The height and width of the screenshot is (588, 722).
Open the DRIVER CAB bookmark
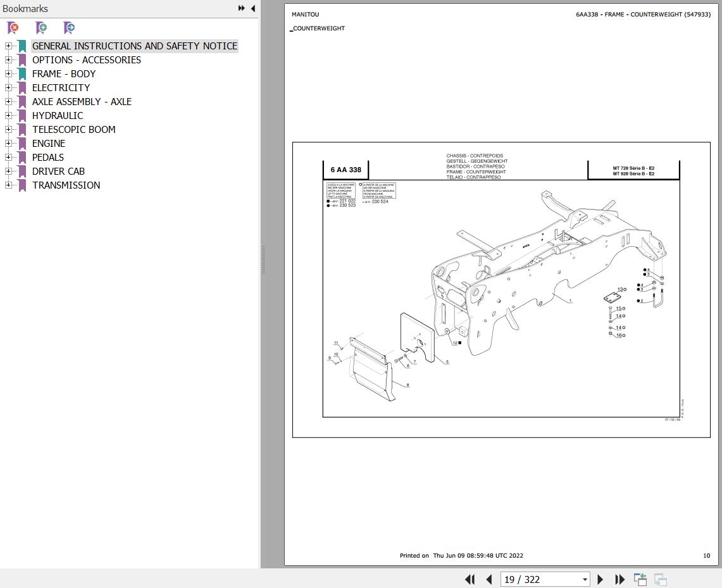(x=58, y=172)
